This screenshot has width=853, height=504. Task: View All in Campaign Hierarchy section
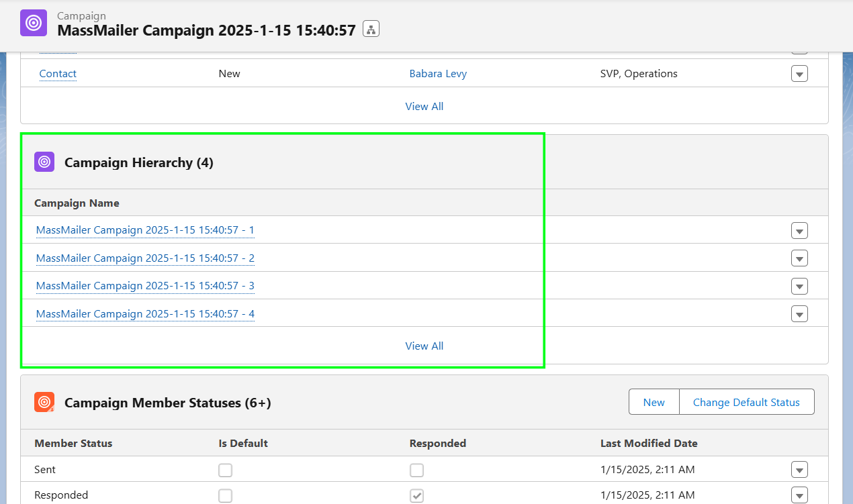click(424, 346)
